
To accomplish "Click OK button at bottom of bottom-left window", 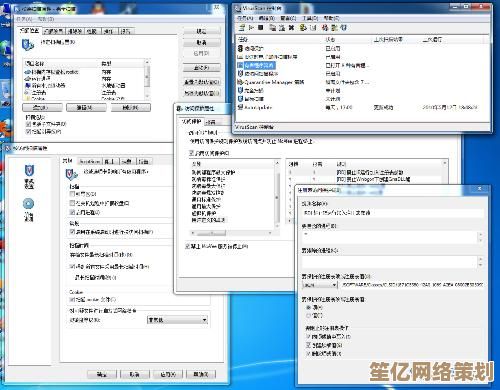I will (102, 374).
